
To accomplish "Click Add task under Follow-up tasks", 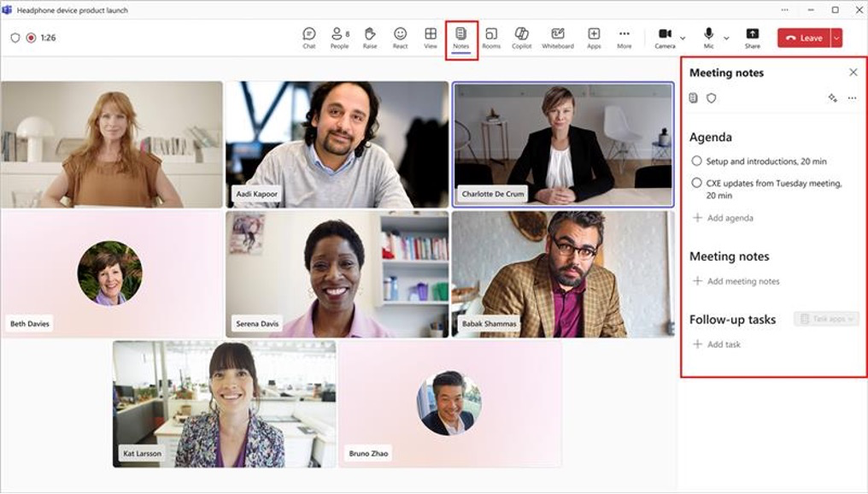I will (716, 344).
